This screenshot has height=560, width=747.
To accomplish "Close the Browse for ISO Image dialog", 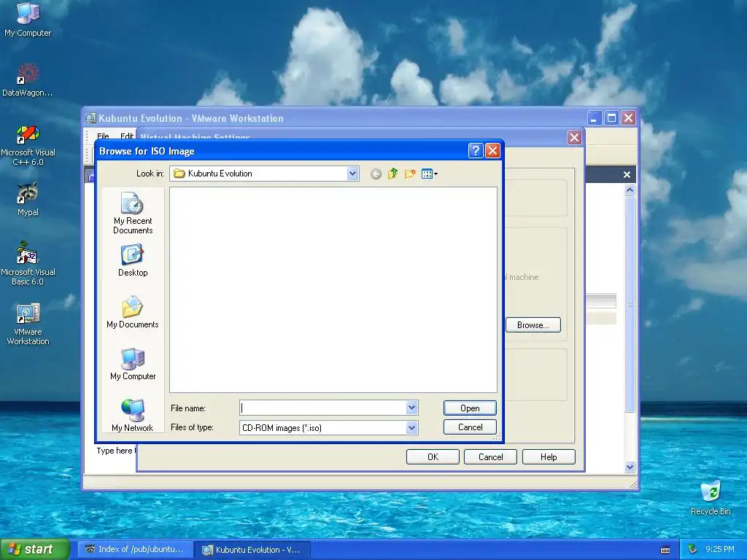I will pyautogui.click(x=492, y=151).
